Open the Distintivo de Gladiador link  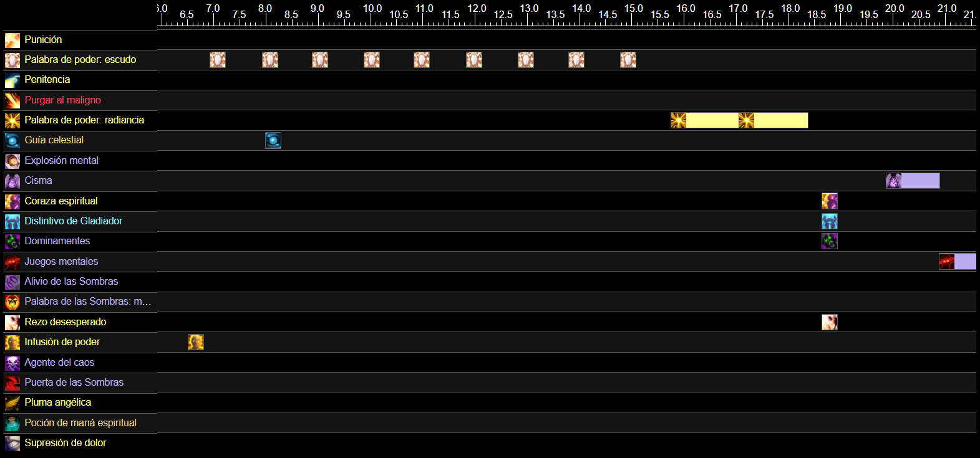pos(73,221)
